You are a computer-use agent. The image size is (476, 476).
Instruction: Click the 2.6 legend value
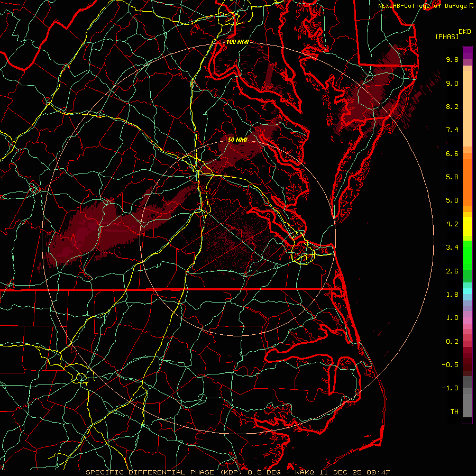point(452,271)
